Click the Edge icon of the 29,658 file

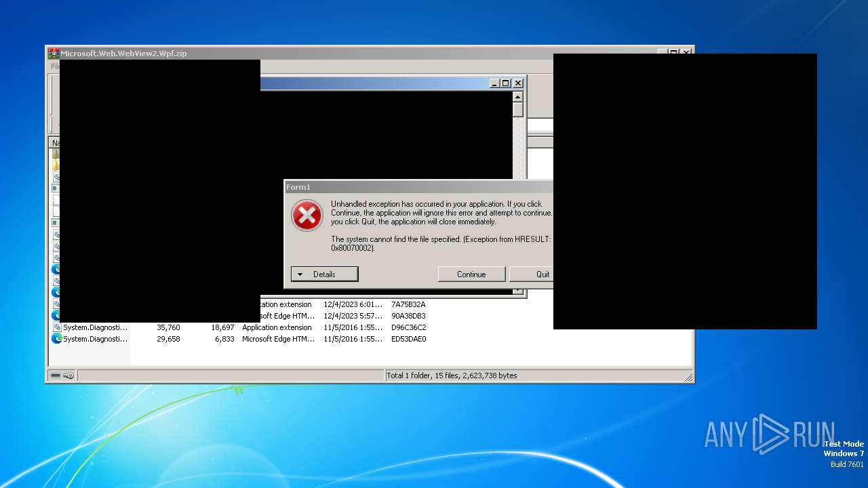57,339
